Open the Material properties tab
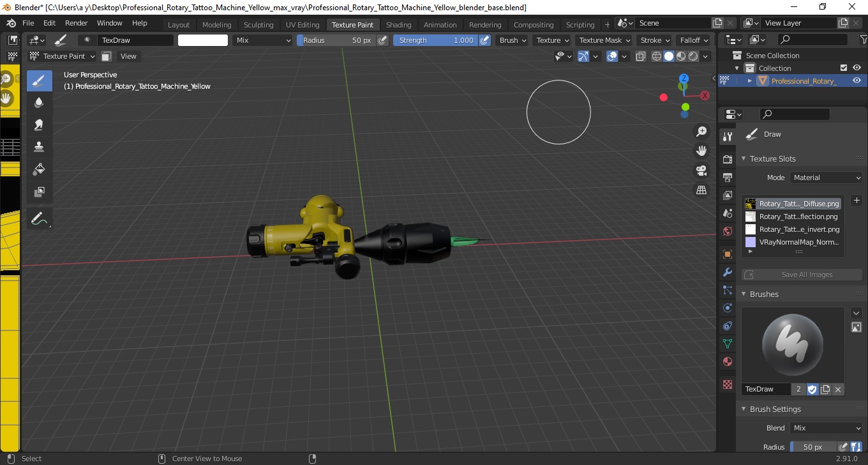Screen dimensions: 868x465 coord(727,362)
